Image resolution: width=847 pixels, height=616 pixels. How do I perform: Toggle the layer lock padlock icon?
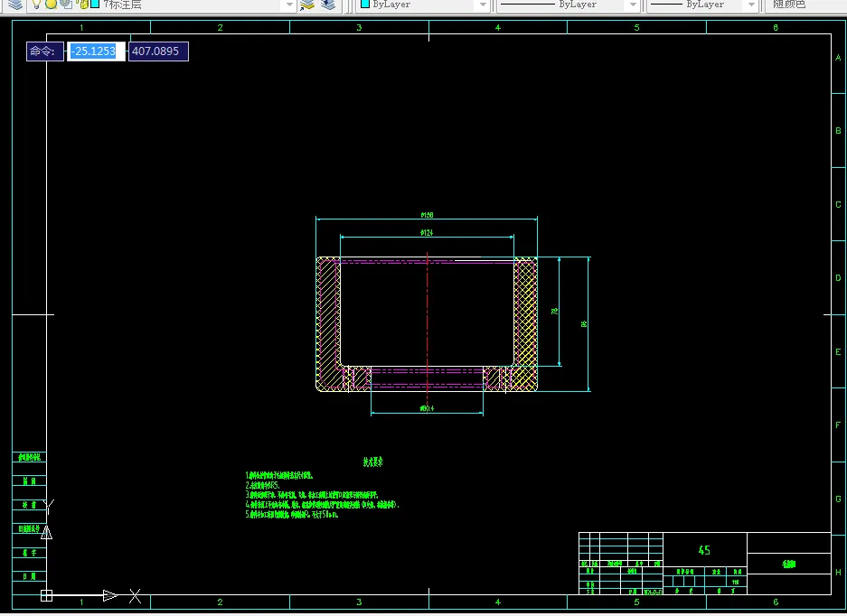[x=82, y=5]
